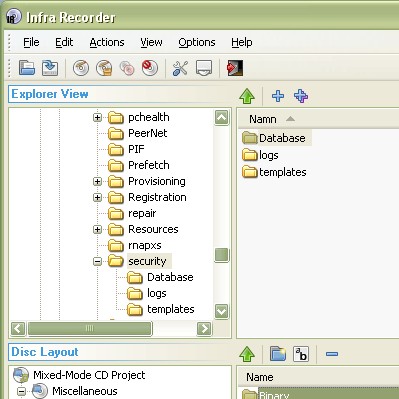The image size is (399, 399).
Task: Select the repair folder in tree
Action: pos(142,213)
